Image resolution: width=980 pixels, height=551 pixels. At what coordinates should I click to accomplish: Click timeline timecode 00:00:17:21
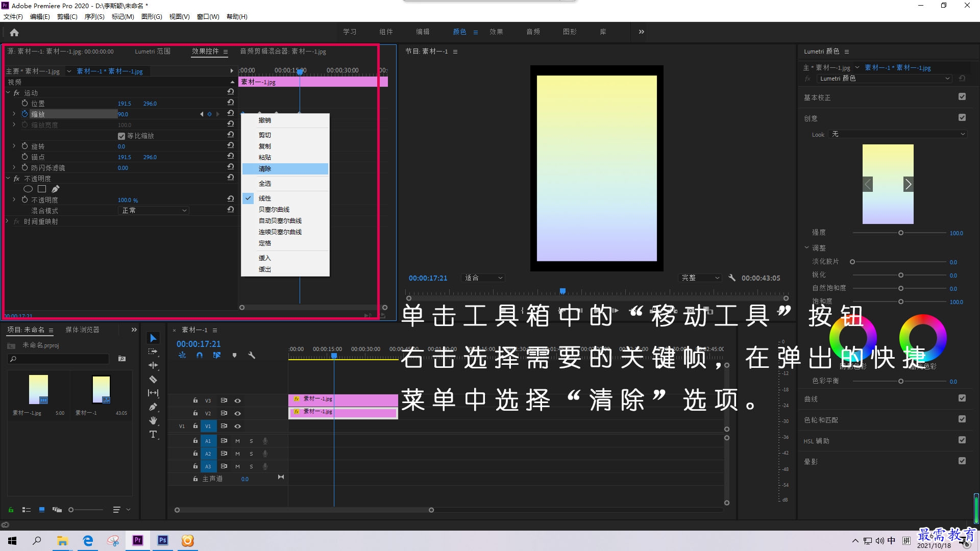tap(199, 344)
